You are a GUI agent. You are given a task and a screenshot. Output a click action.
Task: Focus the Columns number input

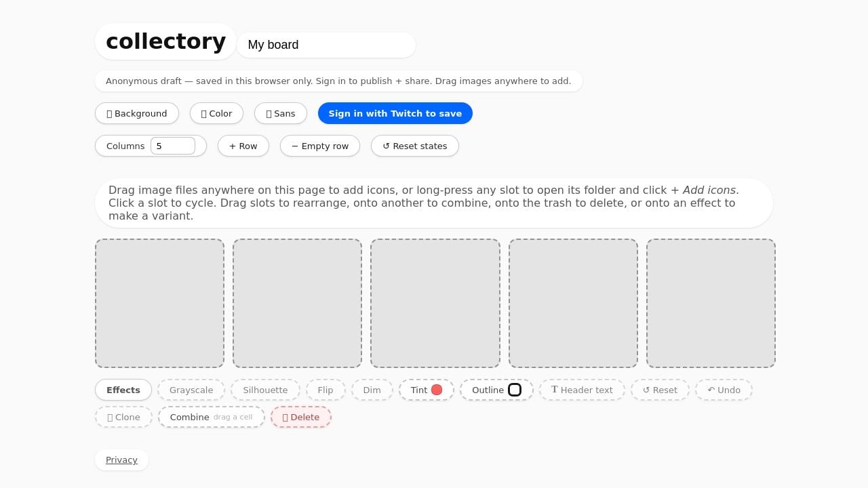tap(173, 146)
